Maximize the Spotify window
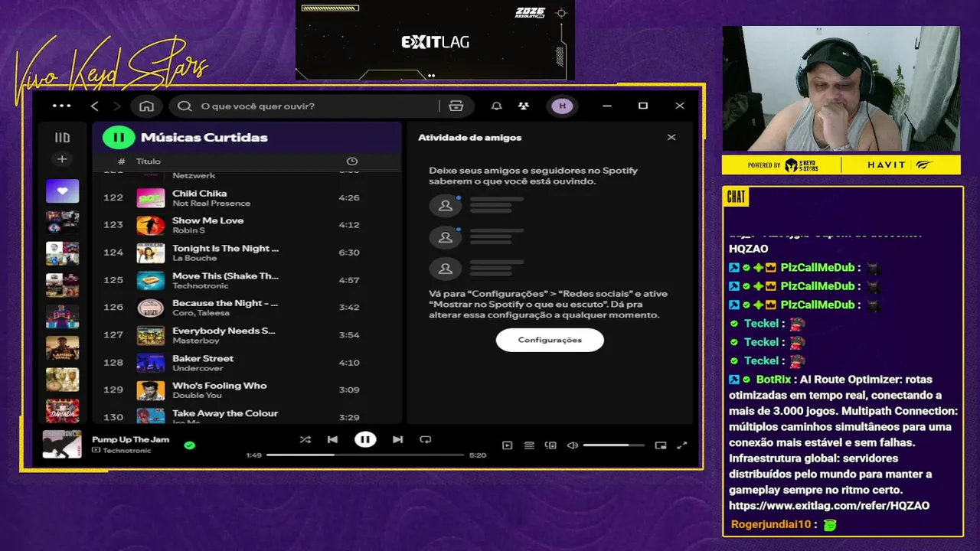Screen dimensions: 980x551 [643, 106]
